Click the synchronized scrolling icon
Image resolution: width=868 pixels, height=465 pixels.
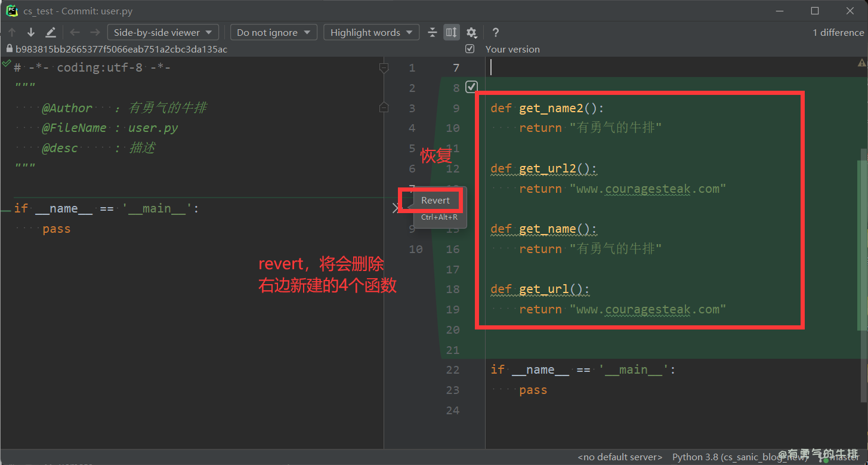click(451, 32)
